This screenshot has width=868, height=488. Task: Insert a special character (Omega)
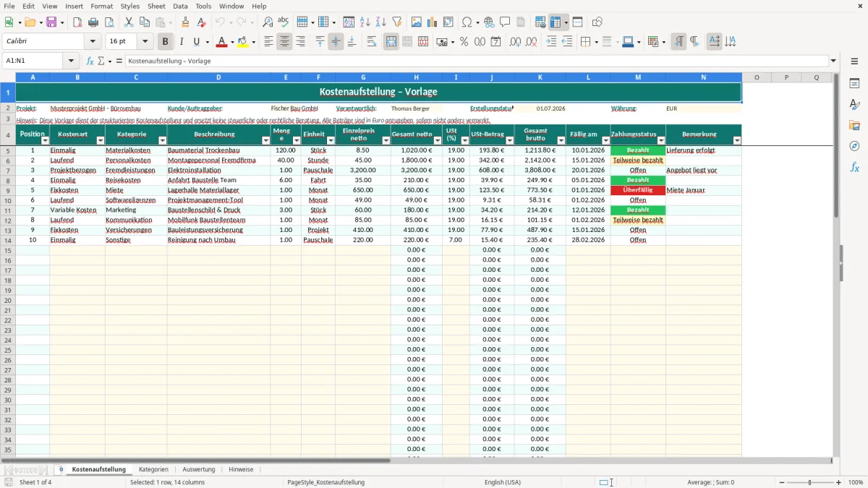pos(467,22)
